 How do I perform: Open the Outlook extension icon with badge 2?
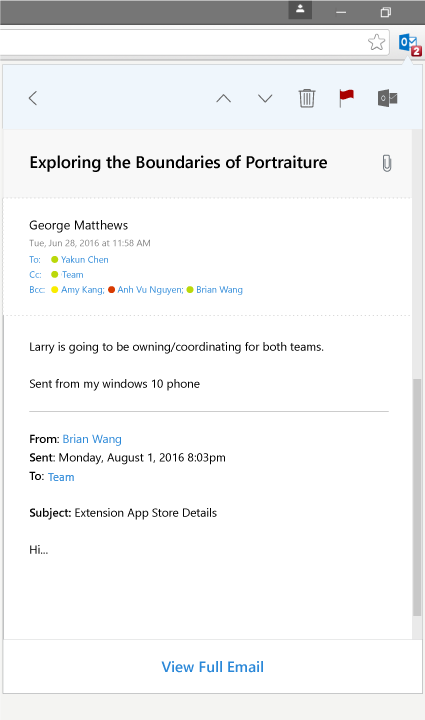410,45
